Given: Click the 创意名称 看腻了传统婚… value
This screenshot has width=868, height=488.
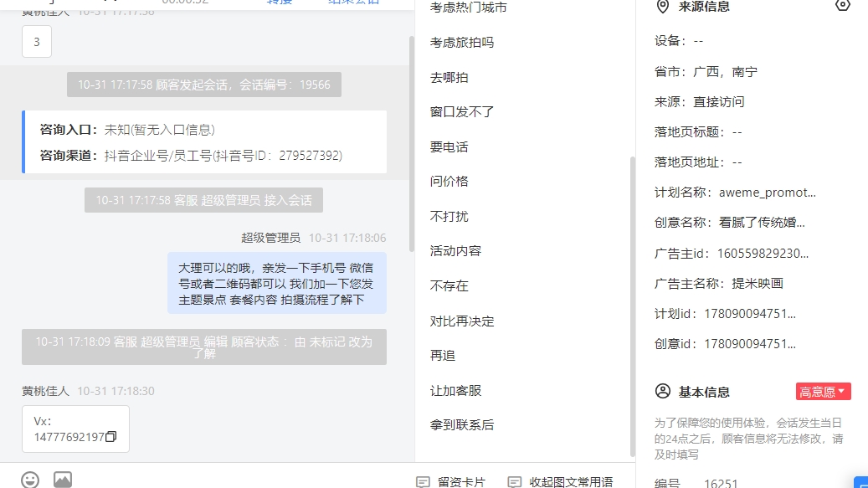Looking at the screenshot, I should (x=762, y=223).
